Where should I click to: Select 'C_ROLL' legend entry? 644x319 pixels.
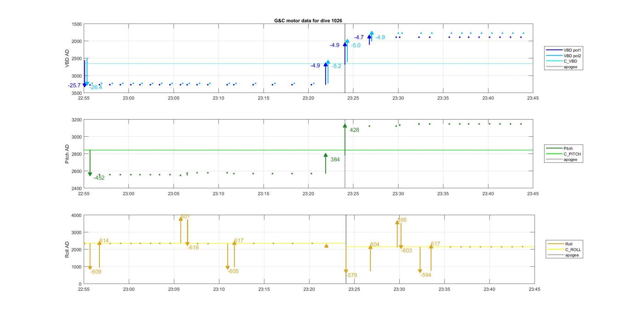pos(564,249)
